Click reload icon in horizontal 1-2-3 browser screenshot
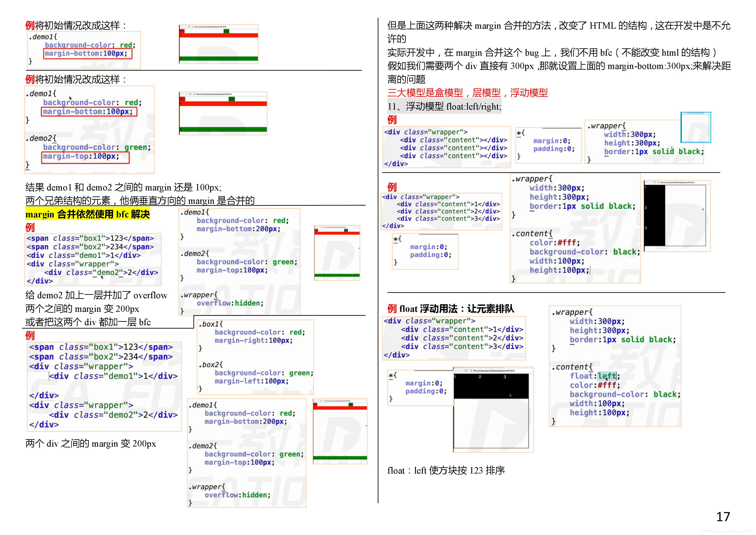Screen dimensions: 756x535 coord(466,371)
